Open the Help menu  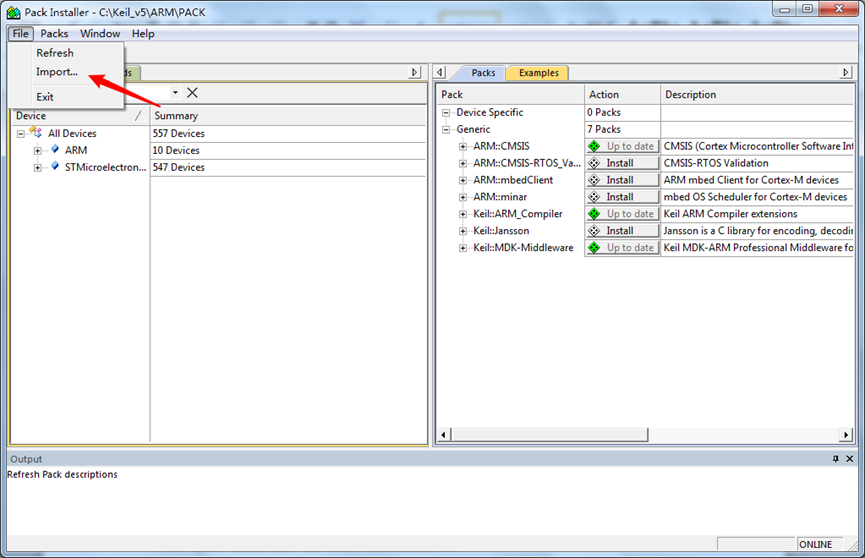pyautogui.click(x=143, y=34)
